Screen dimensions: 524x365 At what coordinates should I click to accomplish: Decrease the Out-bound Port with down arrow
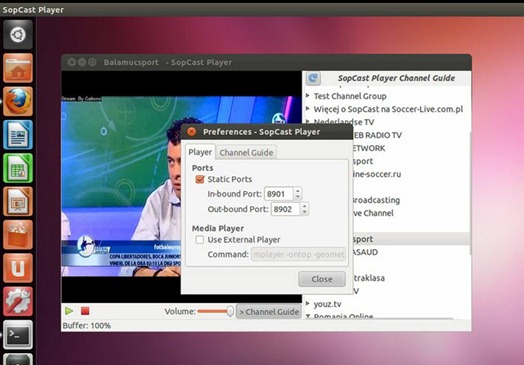tap(304, 213)
